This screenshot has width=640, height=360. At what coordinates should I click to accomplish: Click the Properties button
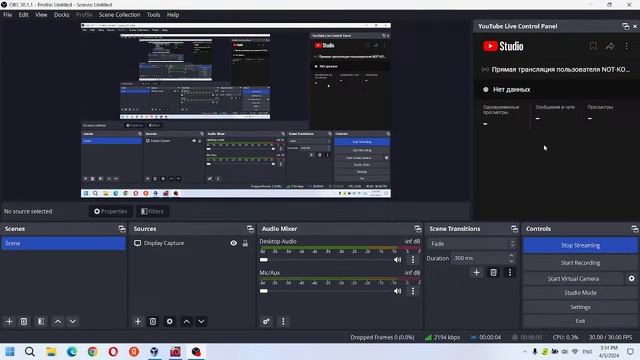[x=111, y=211]
